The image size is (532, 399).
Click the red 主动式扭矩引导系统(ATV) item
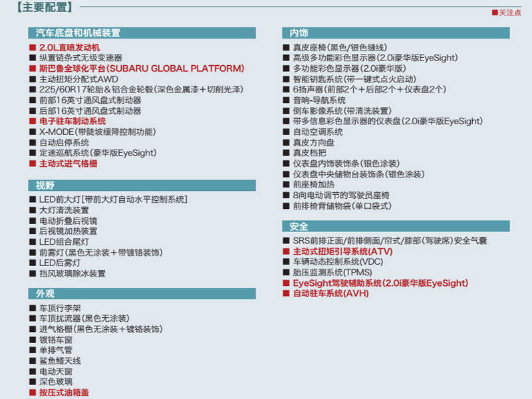pyautogui.click(x=338, y=252)
